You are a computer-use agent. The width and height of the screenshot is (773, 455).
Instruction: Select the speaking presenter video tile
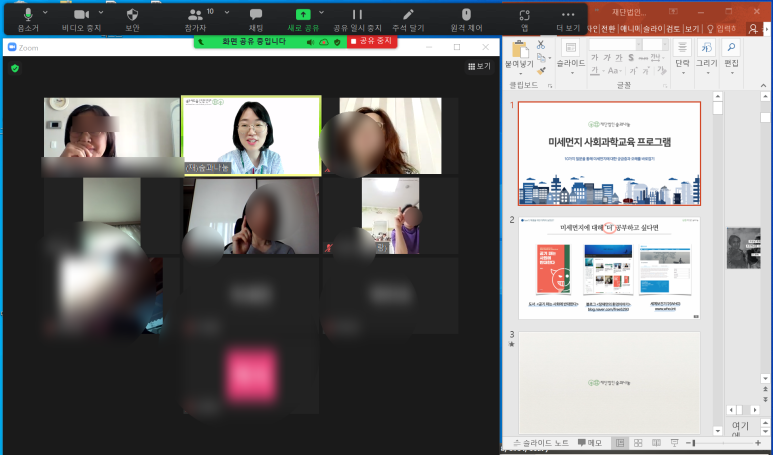tap(251, 136)
